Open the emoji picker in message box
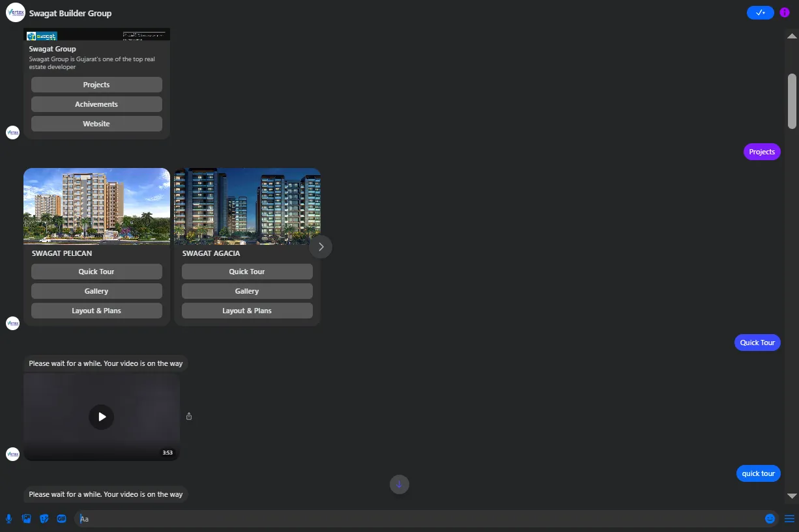This screenshot has height=532, width=799. pyautogui.click(x=770, y=519)
